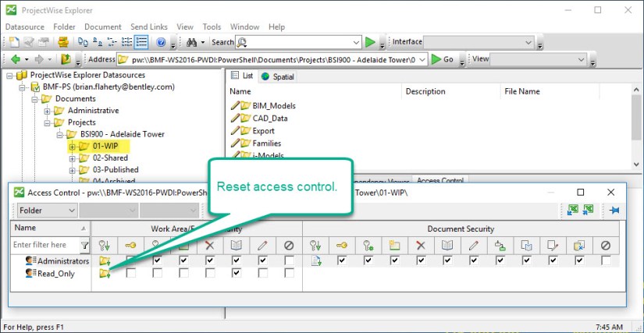Open the yellow folder stack toolbar icon
This screenshot has width=644, height=333.
tap(63, 42)
